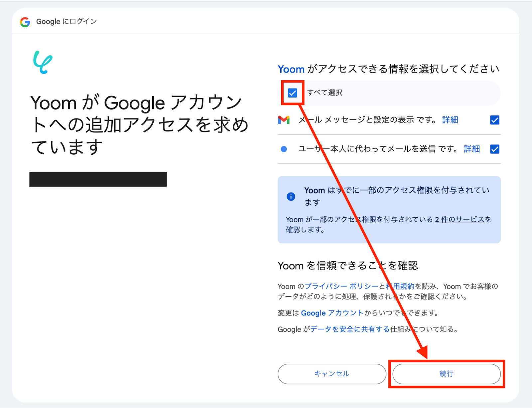
Task: Click the Google logo icon in header
Action: (x=25, y=22)
